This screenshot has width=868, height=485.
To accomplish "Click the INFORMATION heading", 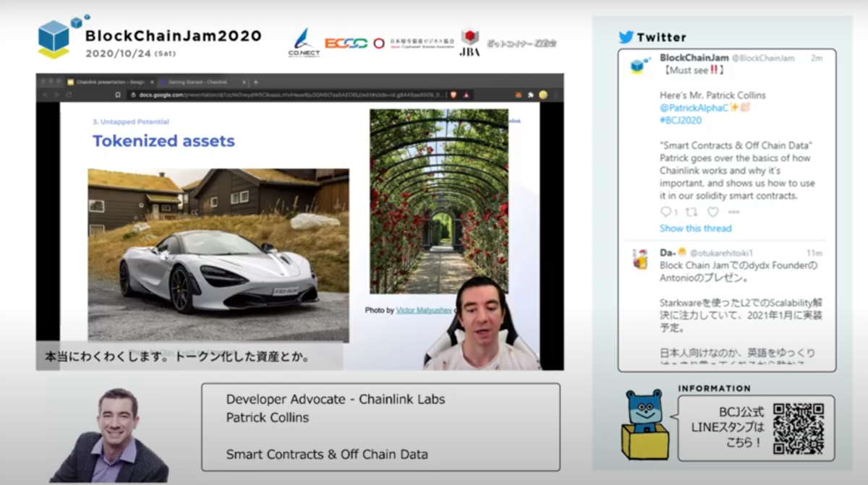I will coord(714,388).
